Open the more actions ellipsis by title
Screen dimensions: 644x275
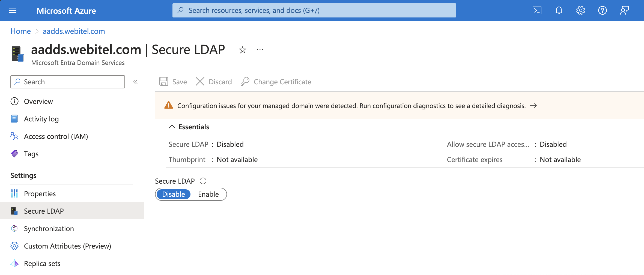point(260,50)
